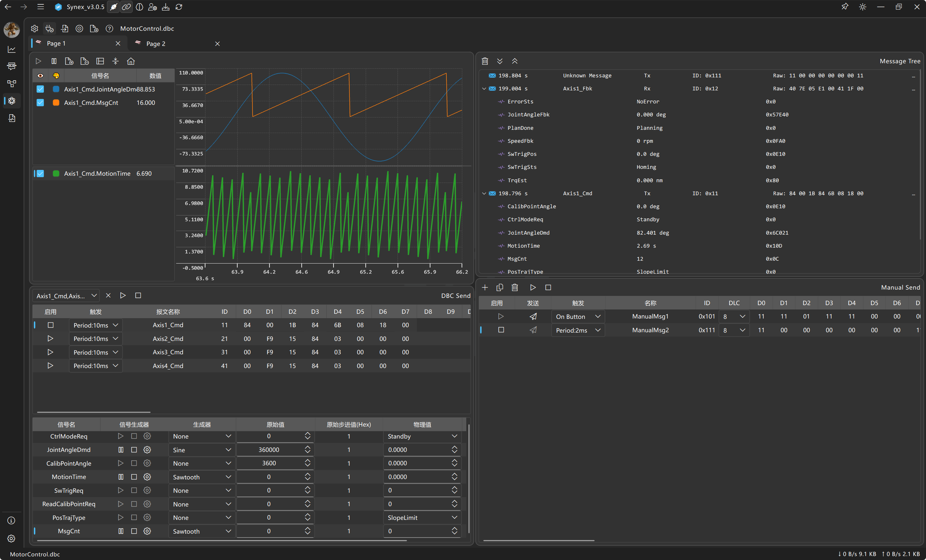The height and width of the screenshot is (560, 926).
Task: Uncheck the Axis1_Cmd.JointAngleDmd signal checkbox
Action: 40,89
